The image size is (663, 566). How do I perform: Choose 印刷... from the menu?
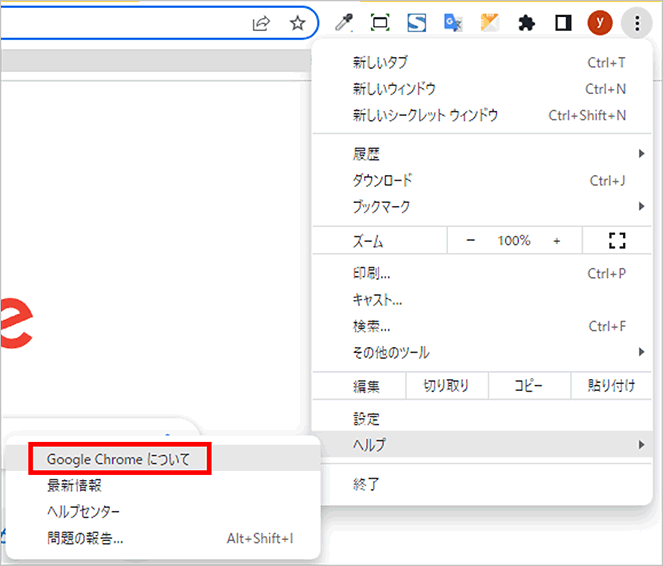click(x=482, y=273)
